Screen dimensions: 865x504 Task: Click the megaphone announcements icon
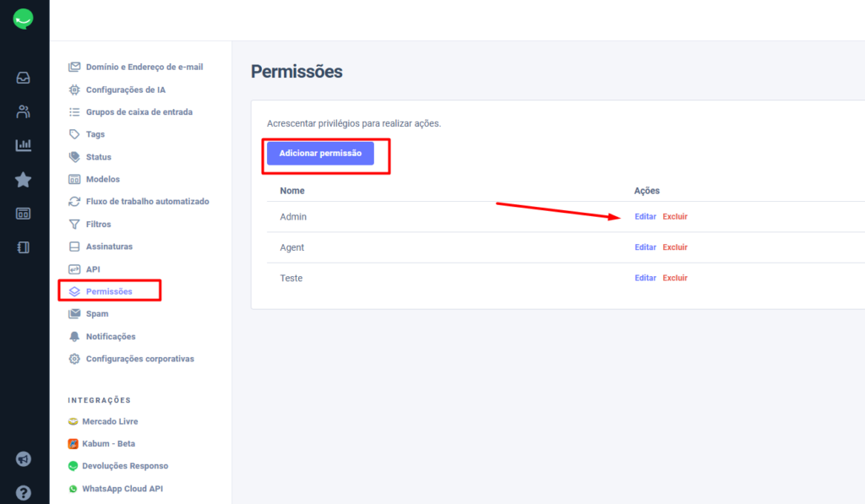23,458
